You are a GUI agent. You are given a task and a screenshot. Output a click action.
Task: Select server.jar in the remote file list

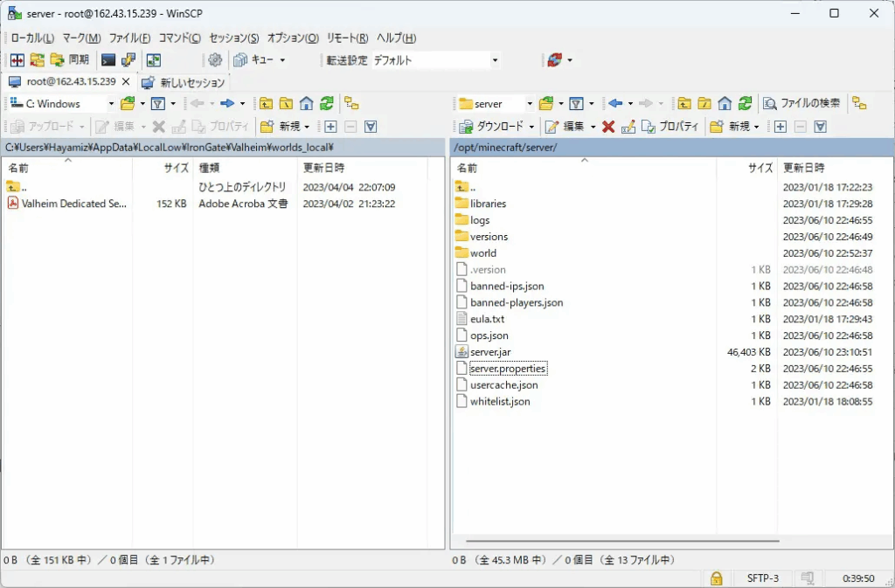[489, 352]
